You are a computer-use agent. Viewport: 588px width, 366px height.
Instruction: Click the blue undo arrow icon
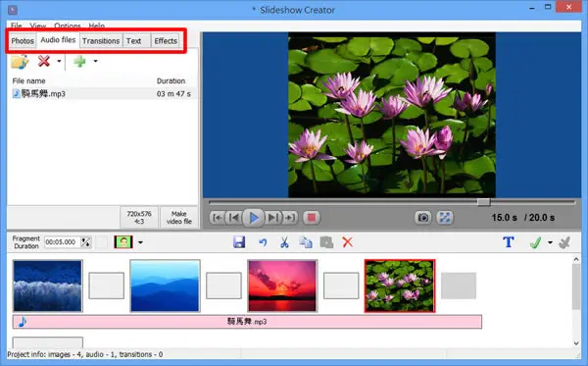click(x=263, y=242)
